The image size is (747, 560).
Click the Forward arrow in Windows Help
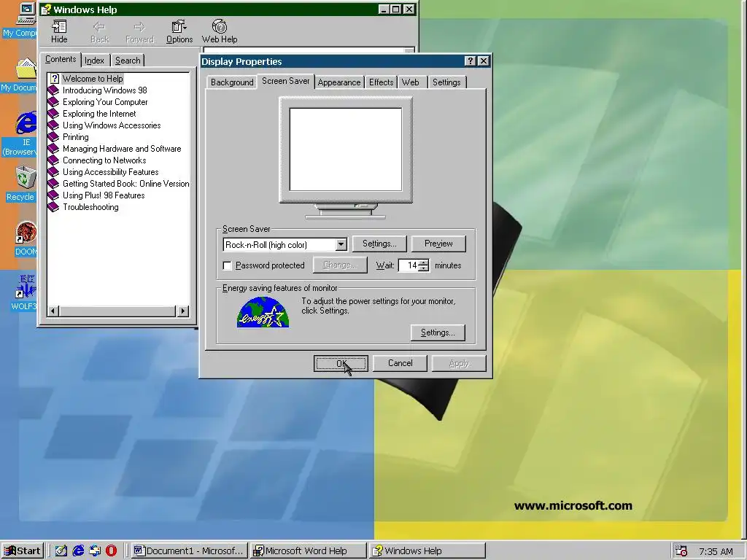point(139,27)
